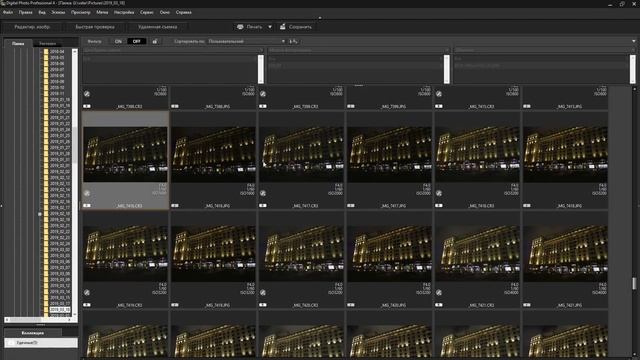Click the folder tree vertical scrollbar
The height and width of the screenshot is (360, 640).
coord(75,182)
